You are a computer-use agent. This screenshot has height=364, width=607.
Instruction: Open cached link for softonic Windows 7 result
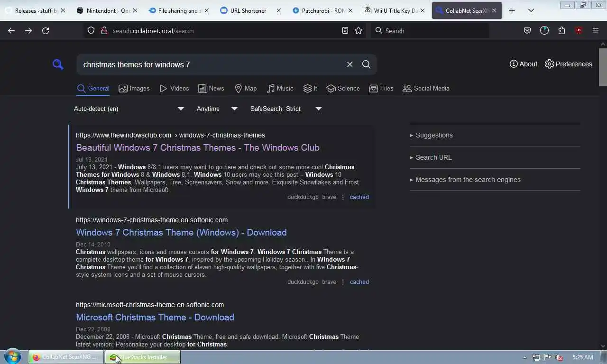point(359,282)
